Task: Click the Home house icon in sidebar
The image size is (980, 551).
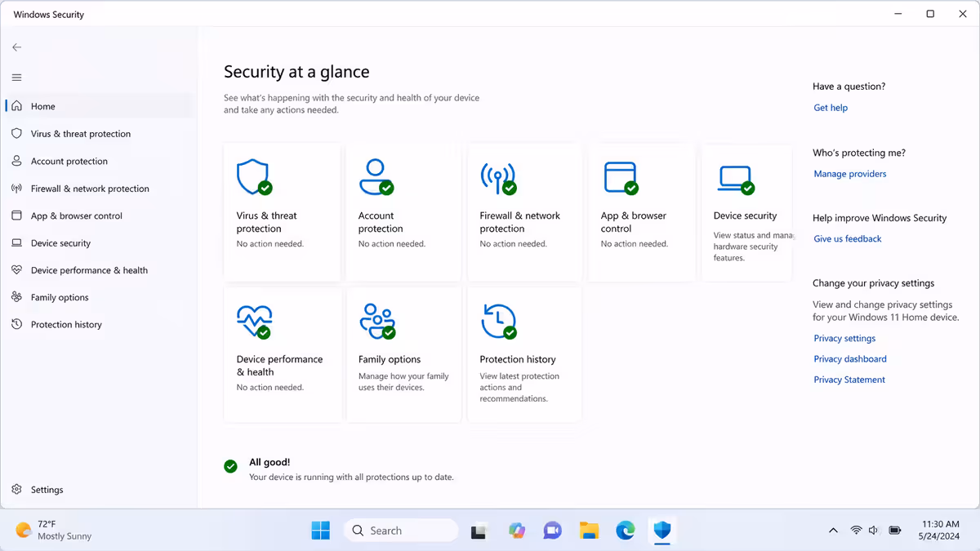Action: coord(16,106)
